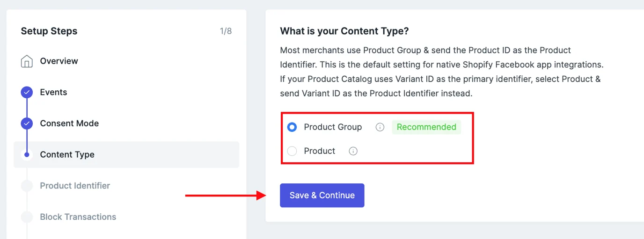The width and height of the screenshot is (644, 239).
Task: Click the Product Identifier step circle
Action: [27, 186]
